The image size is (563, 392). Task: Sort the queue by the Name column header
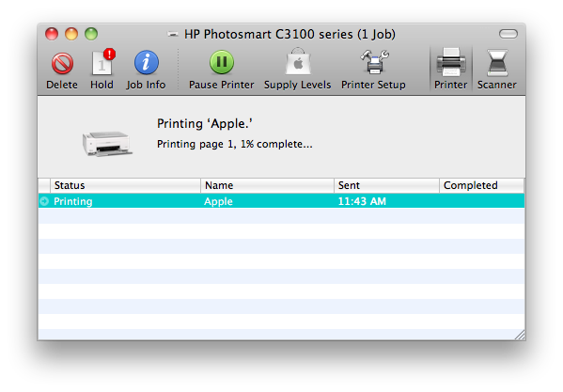[267, 185]
